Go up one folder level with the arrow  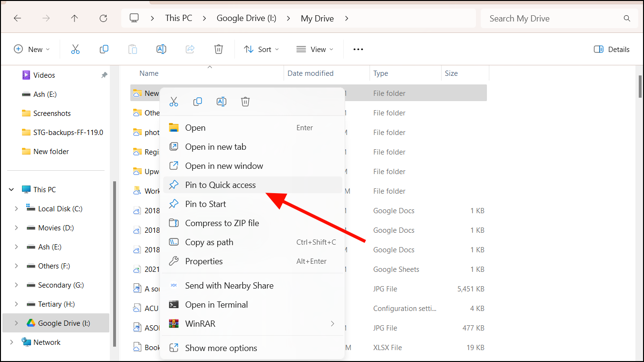(74, 18)
